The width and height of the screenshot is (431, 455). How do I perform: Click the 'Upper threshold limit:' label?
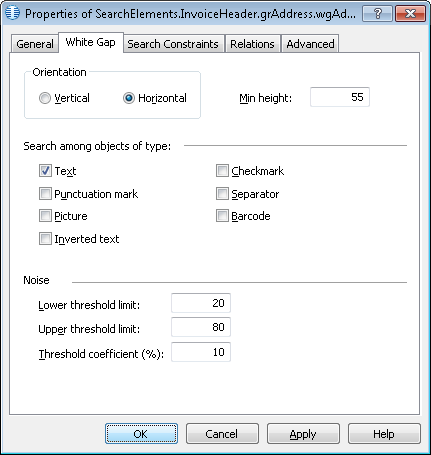click(89, 329)
